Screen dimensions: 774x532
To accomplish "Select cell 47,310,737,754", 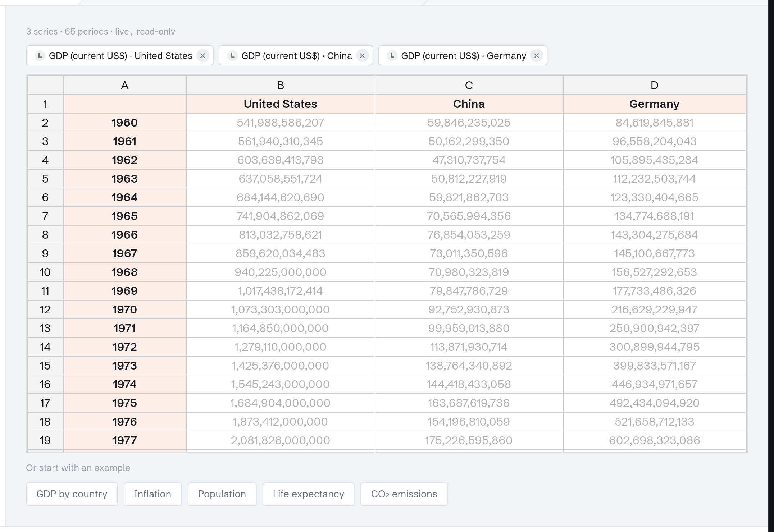I will 469,160.
